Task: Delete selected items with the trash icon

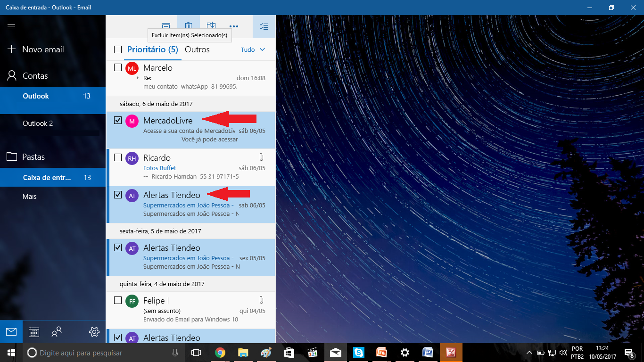Action: (x=189, y=26)
